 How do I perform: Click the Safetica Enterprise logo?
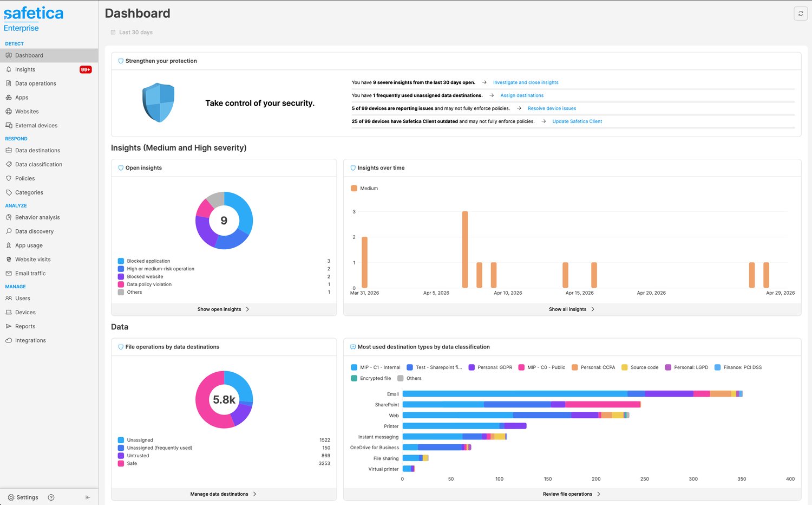pyautogui.click(x=34, y=19)
